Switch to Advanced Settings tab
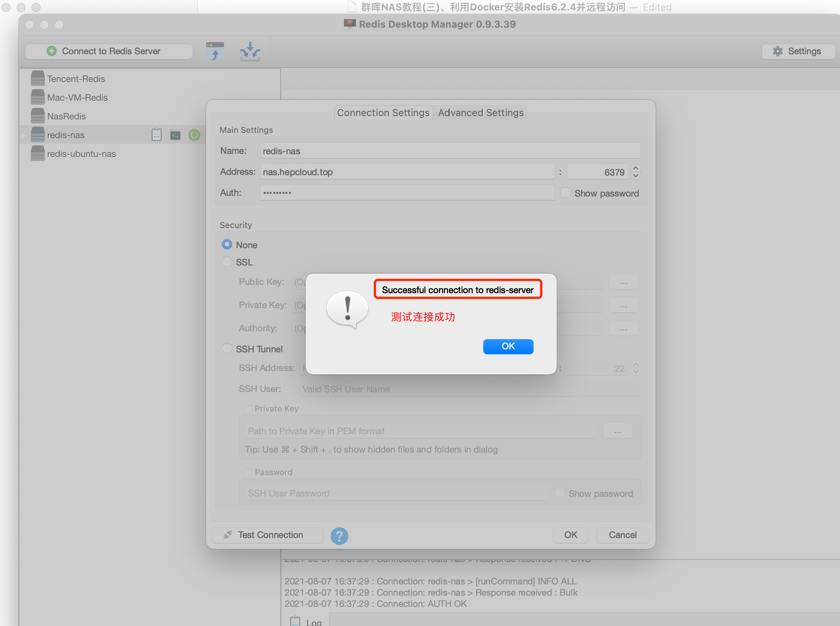The height and width of the screenshot is (626, 840). pyautogui.click(x=480, y=113)
